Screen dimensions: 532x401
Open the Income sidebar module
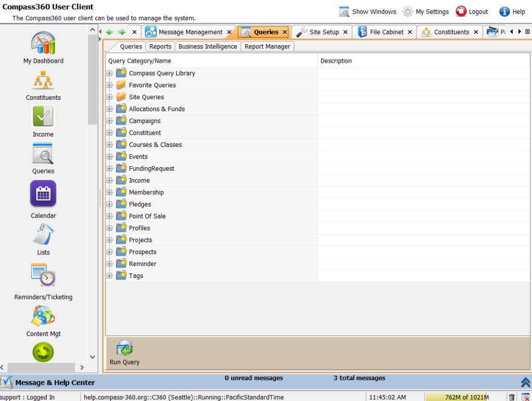point(43,122)
